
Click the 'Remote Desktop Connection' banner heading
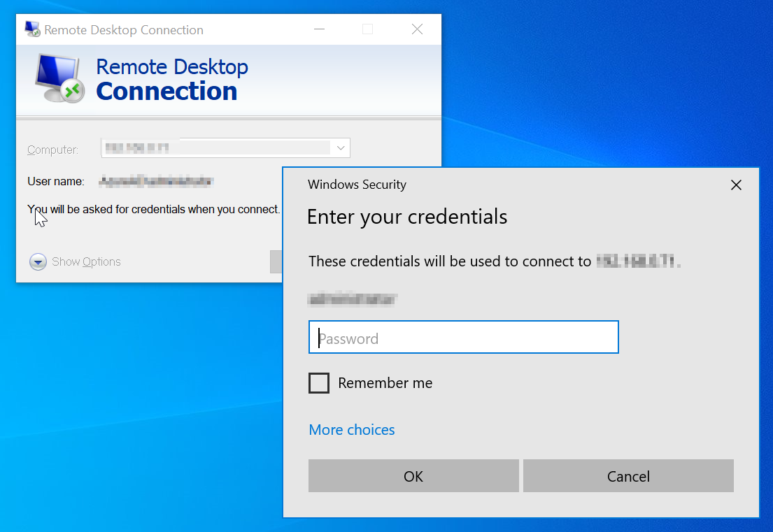coord(172,79)
